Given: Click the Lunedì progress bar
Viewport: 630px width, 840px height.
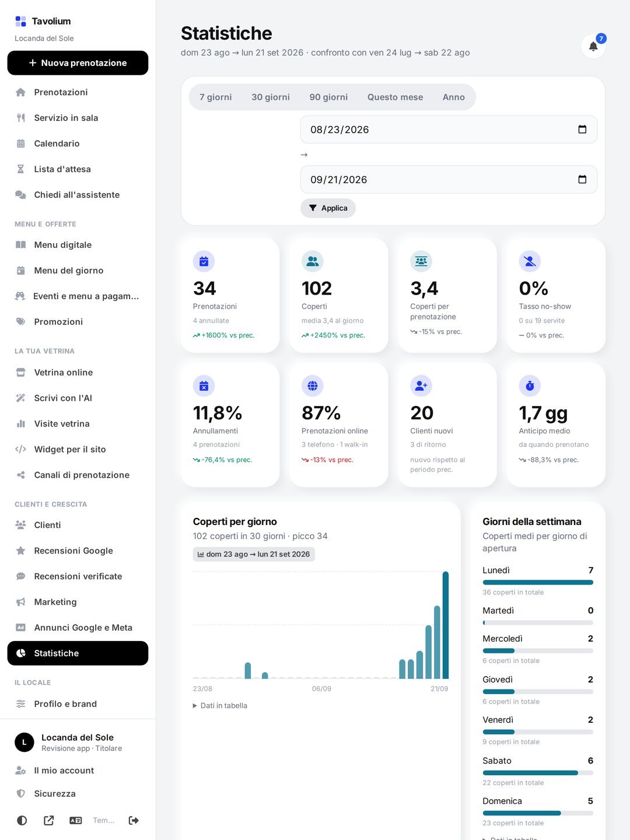Looking at the screenshot, I should coord(538,582).
